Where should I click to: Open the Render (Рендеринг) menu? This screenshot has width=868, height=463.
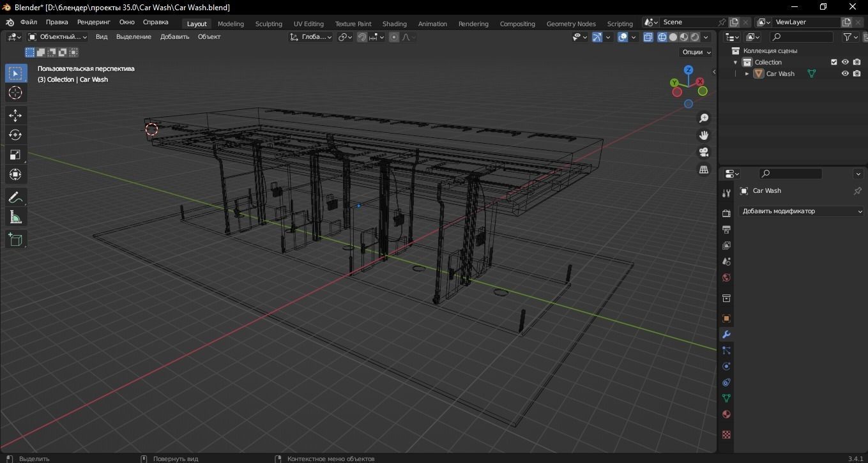click(94, 22)
